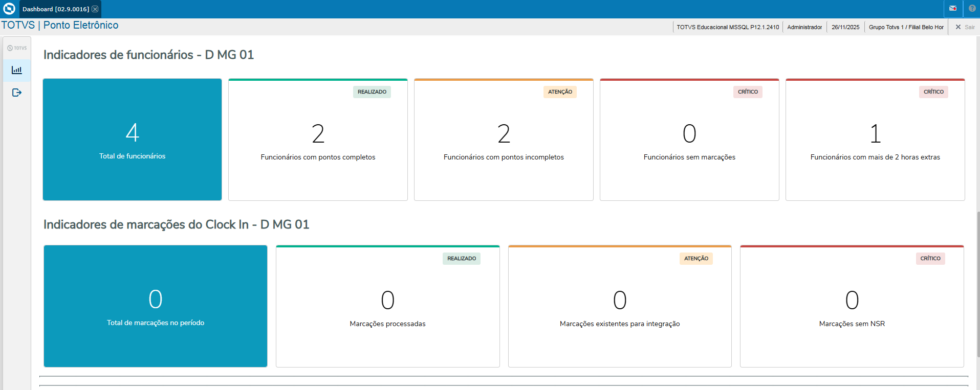
Task: Open the dashboard chart icon in sidebar
Action: (x=17, y=70)
